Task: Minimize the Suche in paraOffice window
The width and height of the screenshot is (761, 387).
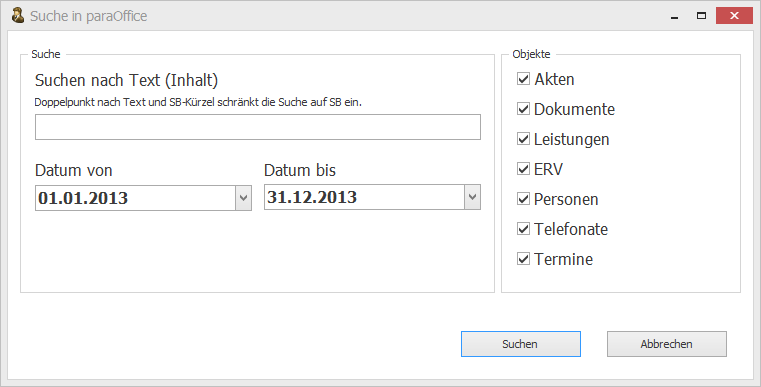Action: (x=674, y=16)
